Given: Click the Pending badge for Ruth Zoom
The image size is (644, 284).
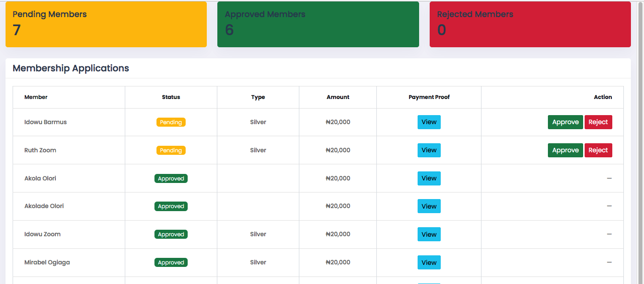Looking at the screenshot, I should point(171,150).
